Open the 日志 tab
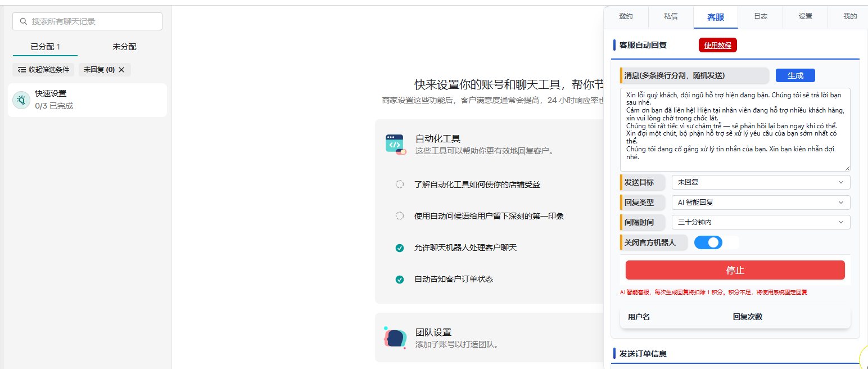The height and width of the screenshot is (369, 868). click(x=761, y=17)
